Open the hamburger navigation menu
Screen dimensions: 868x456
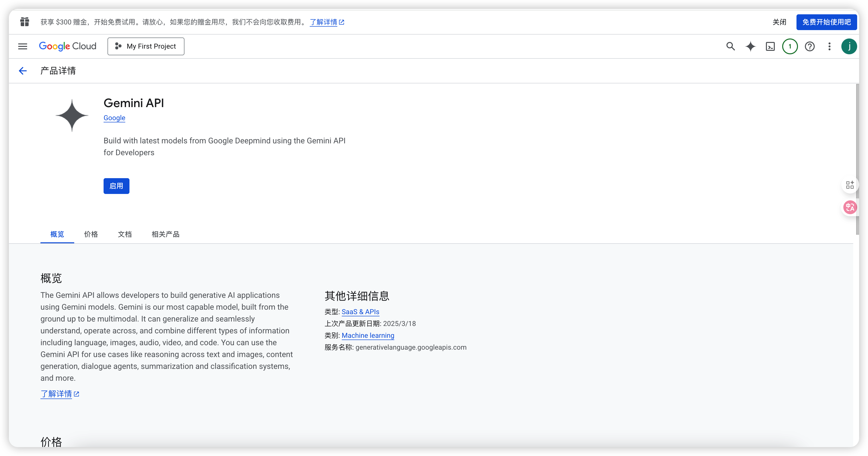[23, 46]
